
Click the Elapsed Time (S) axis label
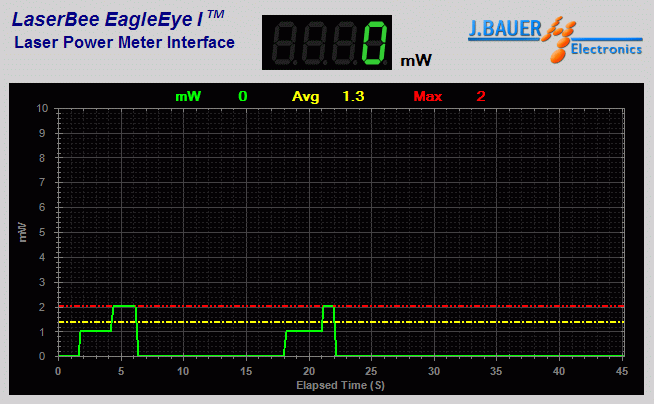[x=340, y=385]
